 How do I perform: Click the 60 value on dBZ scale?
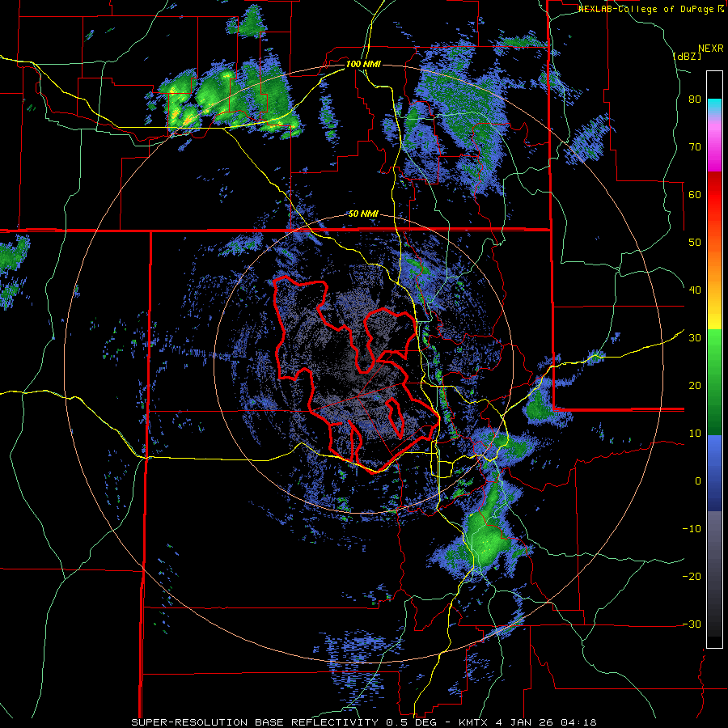click(x=695, y=194)
